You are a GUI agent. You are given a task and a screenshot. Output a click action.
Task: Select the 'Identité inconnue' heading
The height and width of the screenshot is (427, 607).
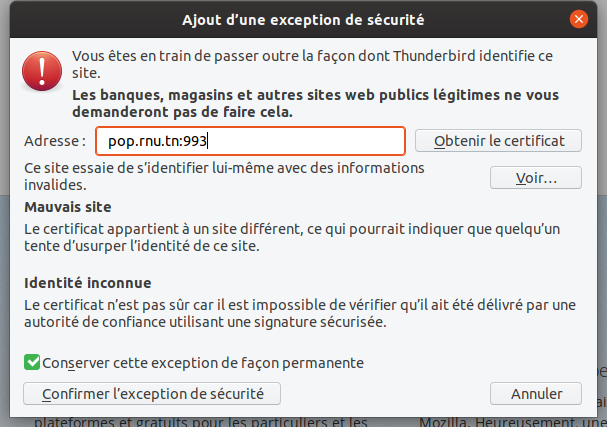(x=87, y=283)
